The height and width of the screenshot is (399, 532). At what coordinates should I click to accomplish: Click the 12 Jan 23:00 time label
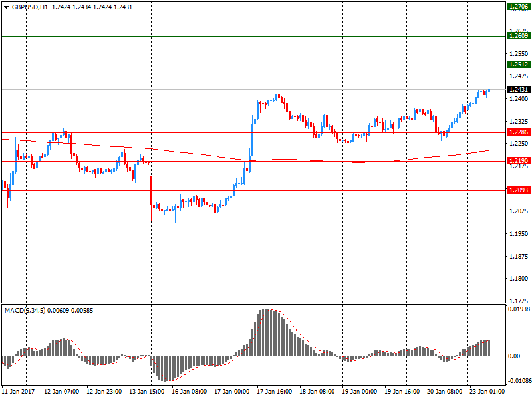coord(104,391)
